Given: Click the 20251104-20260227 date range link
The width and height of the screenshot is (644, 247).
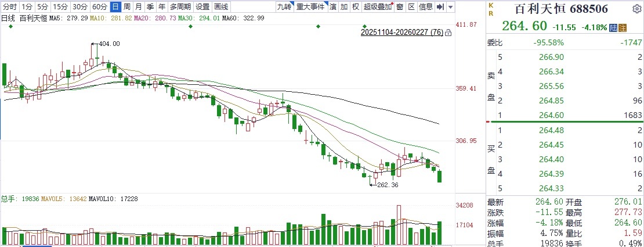Looking at the screenshot, I should [x=401, y=33].
